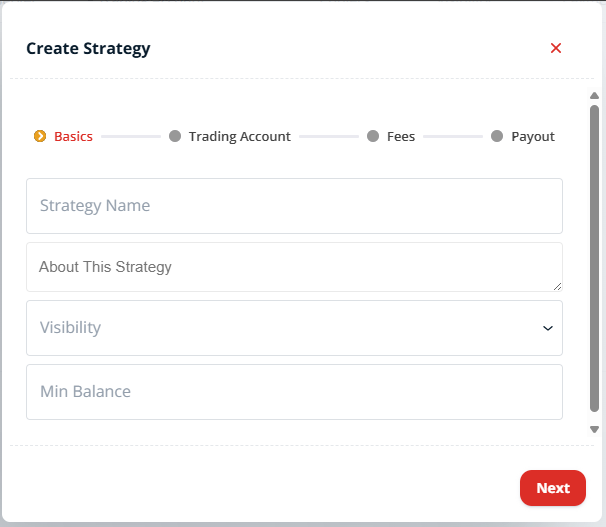The image size is (606, 527).
Task: Click the gray Trading Account step dot
Action: pos(175,136)
